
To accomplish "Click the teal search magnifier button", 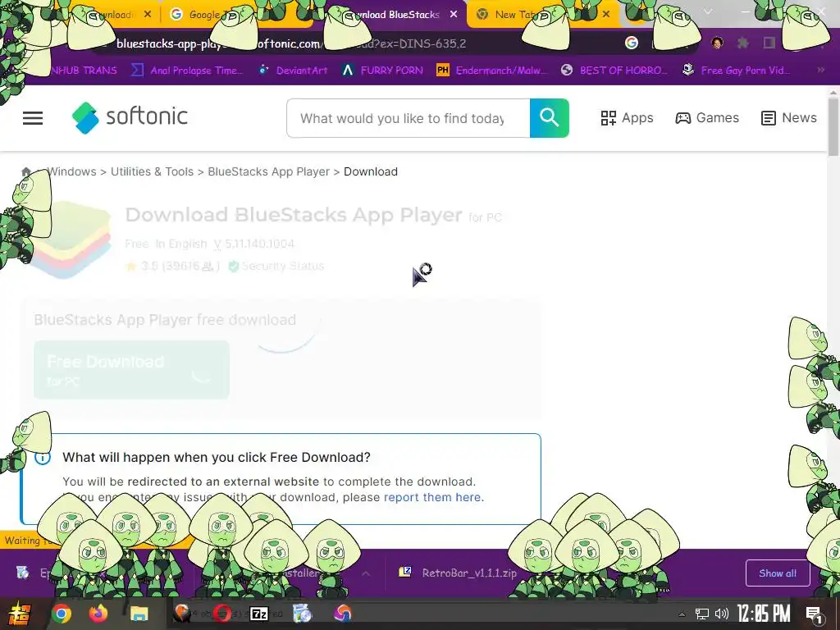I will coord(549,118).
